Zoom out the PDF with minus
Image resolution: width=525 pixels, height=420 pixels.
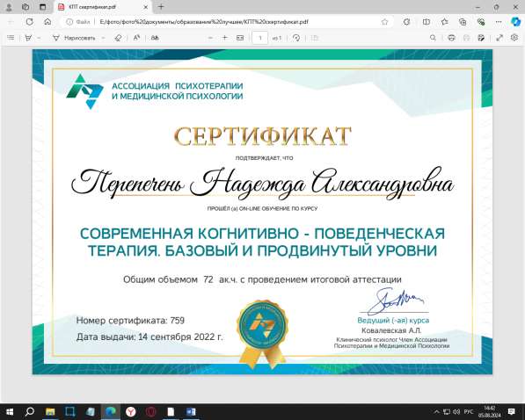coord(210,38)
